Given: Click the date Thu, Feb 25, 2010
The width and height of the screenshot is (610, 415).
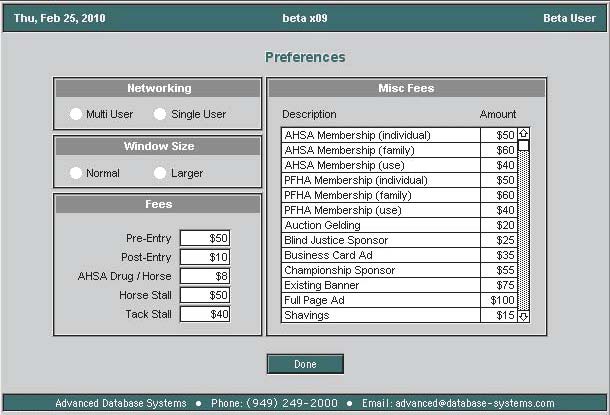Looking at the screenshot, I should point(60,18).
